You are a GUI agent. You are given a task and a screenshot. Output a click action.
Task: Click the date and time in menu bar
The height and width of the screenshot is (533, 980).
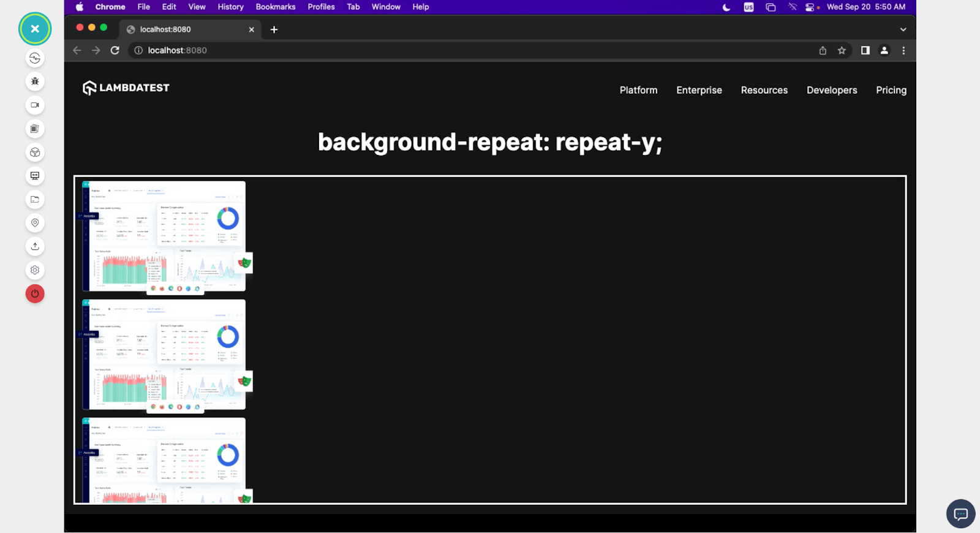coord(866,7)
